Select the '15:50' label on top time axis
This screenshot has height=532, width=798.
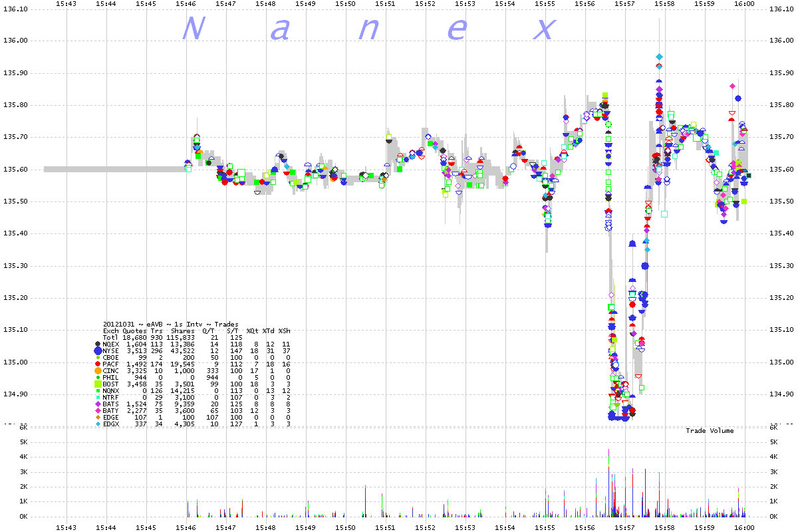point(346,4)
